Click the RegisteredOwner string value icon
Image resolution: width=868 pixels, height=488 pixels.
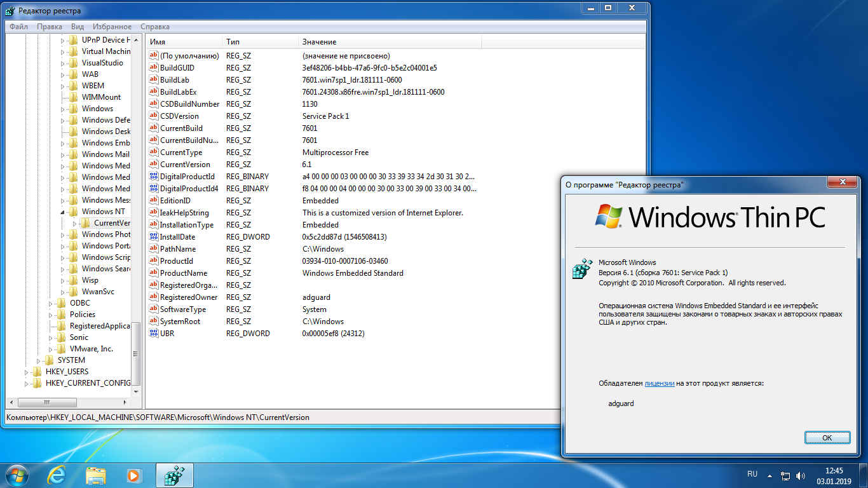click(x=153, y=297)
